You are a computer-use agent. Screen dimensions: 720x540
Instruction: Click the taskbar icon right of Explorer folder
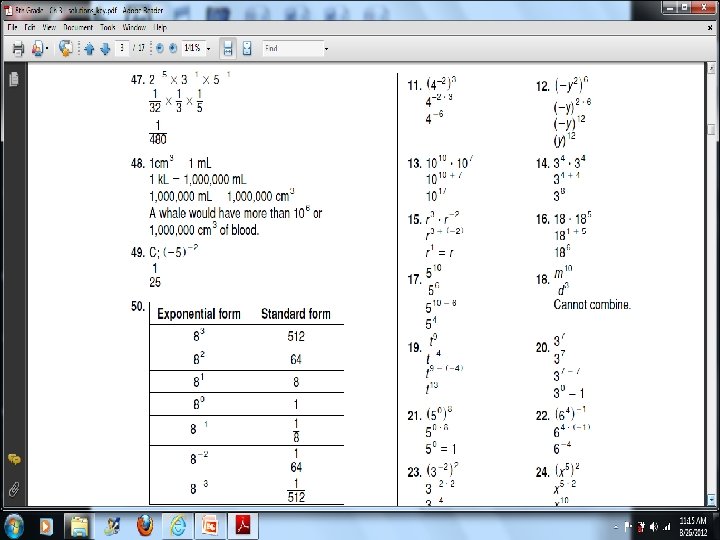click(x=112, y=526)
